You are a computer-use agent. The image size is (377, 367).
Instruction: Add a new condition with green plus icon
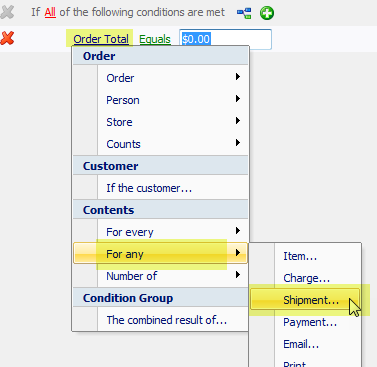tap(267, 13)
